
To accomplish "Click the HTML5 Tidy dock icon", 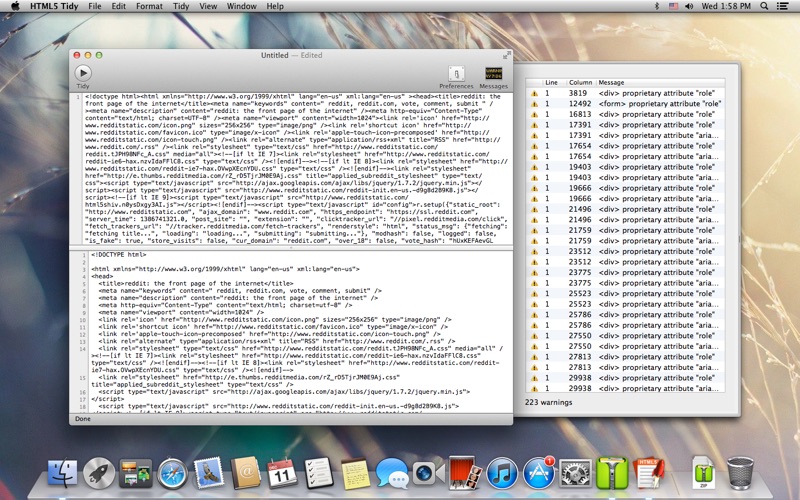I will tap(649, 473).
